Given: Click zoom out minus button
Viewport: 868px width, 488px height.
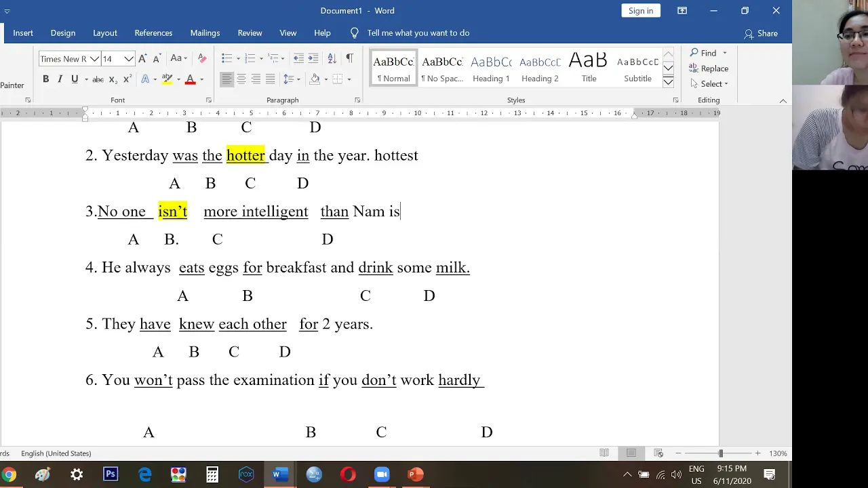Looking at the screenshot, I should tap(678, 453).
